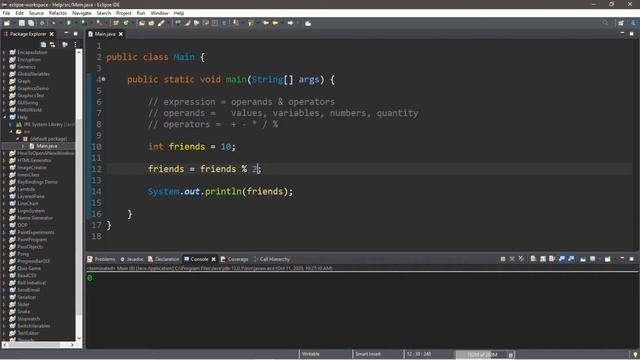Open the Navigate menu
The width and height of the screenshot is (640, 360).
(x=82, y=13)
